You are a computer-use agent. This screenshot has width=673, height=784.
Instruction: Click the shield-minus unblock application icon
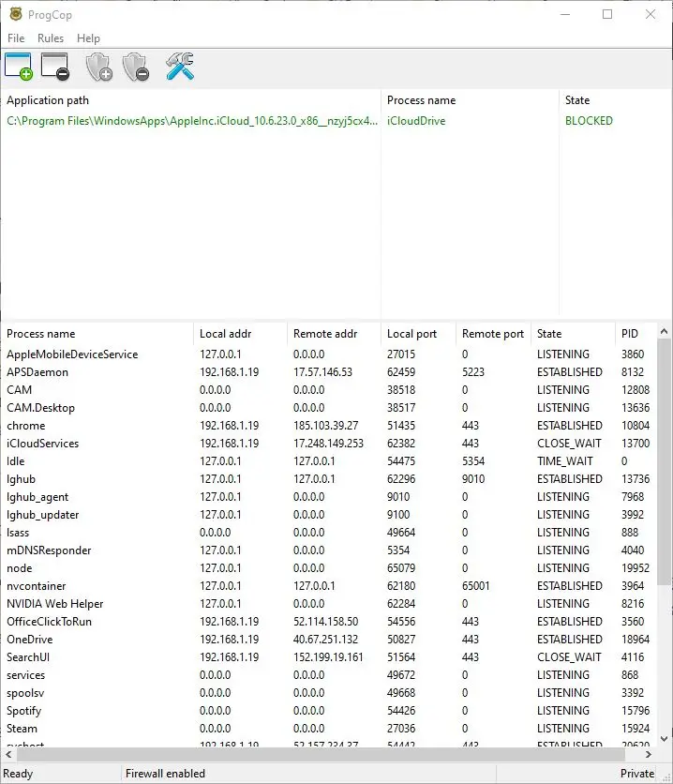135,67
